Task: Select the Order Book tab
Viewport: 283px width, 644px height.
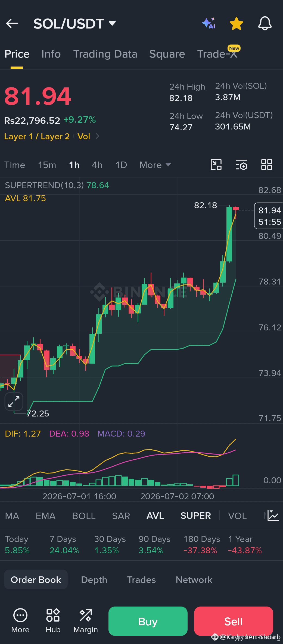Action: point(36,580)
